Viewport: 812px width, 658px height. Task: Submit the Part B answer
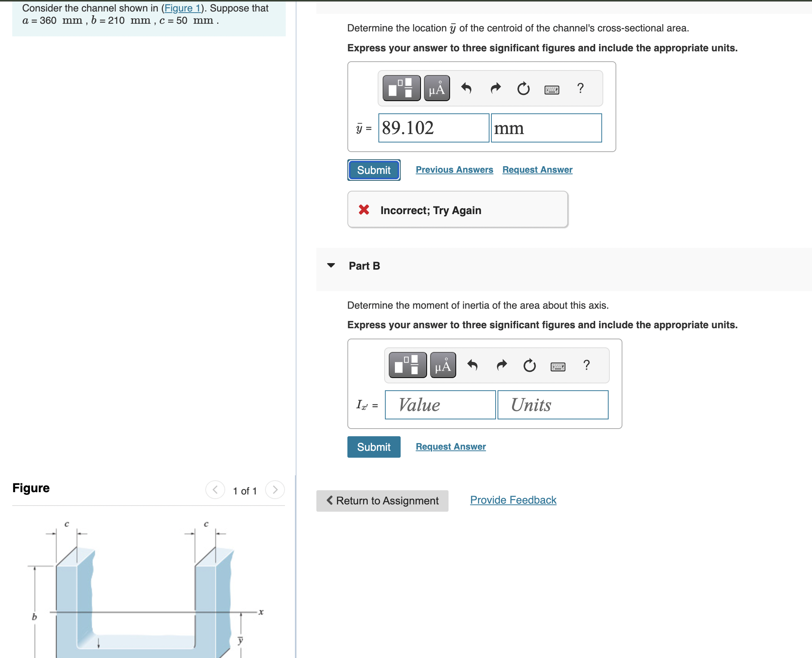tap(374, 447)
